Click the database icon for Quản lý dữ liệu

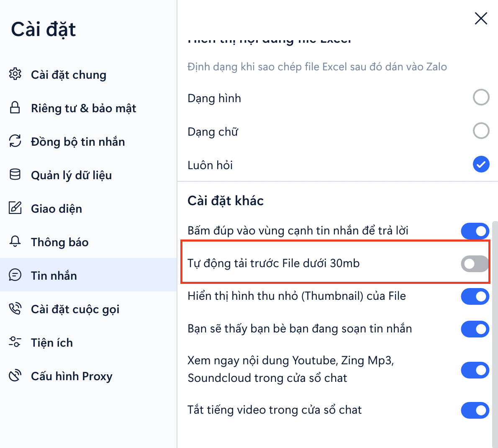[x=15, y=175]
